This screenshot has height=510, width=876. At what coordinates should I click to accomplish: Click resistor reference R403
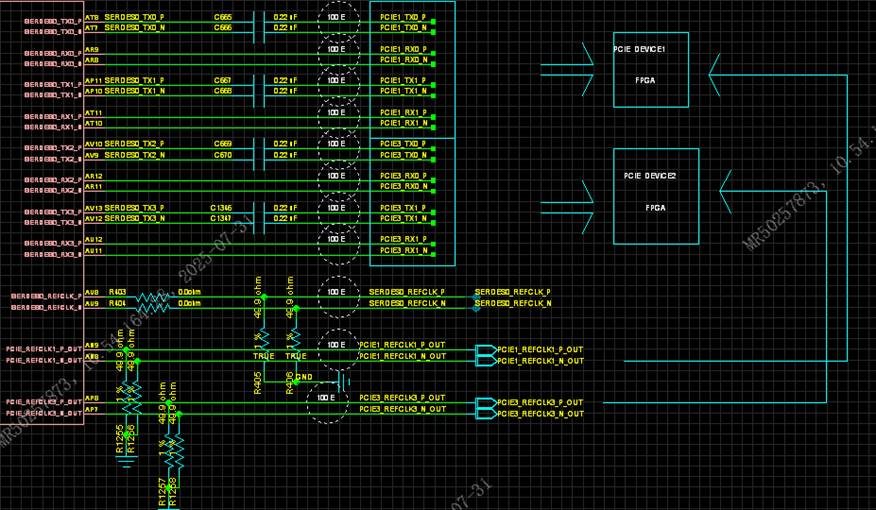117,292
